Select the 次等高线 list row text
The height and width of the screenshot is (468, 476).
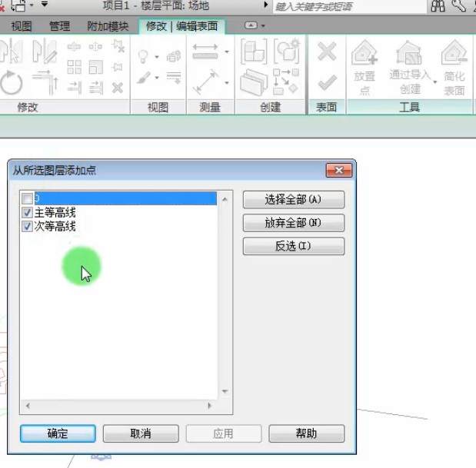pos(55,226)
